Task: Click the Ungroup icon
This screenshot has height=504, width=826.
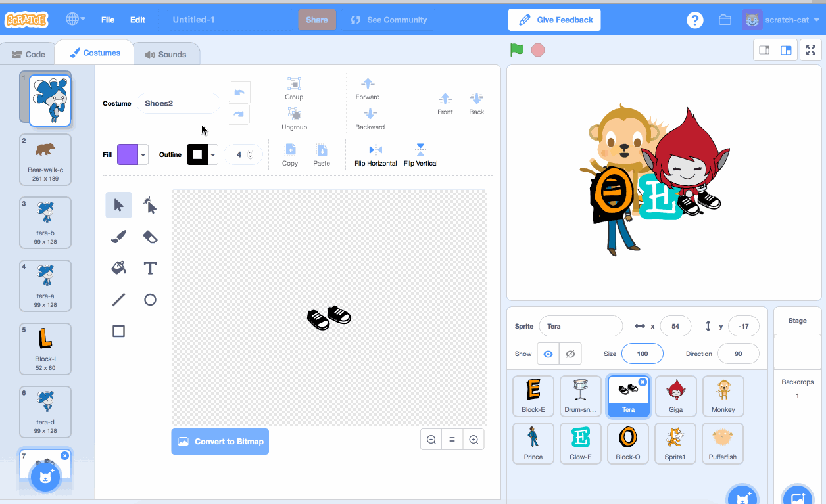Action: 294,114
